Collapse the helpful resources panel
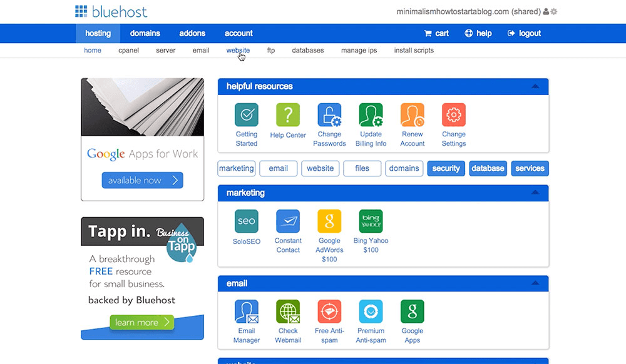The height and width of the screenshot is (364, 626). click(x=535, y=87)
